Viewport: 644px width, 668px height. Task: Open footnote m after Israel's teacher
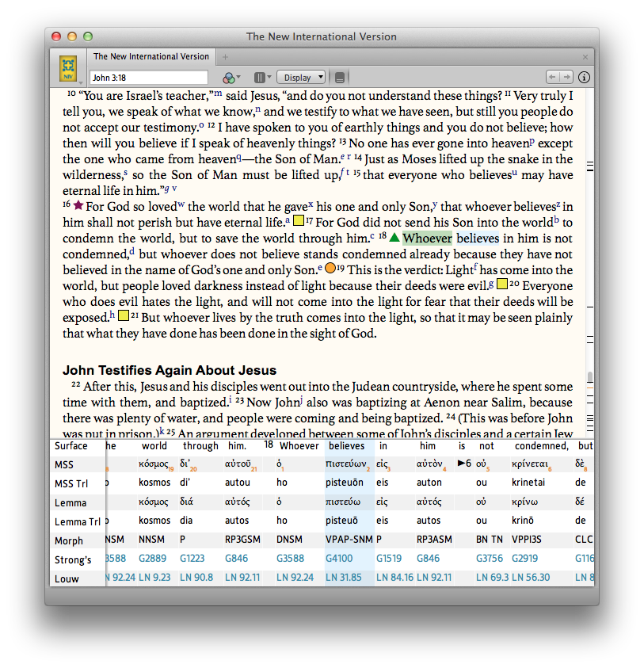click(218, 93)
